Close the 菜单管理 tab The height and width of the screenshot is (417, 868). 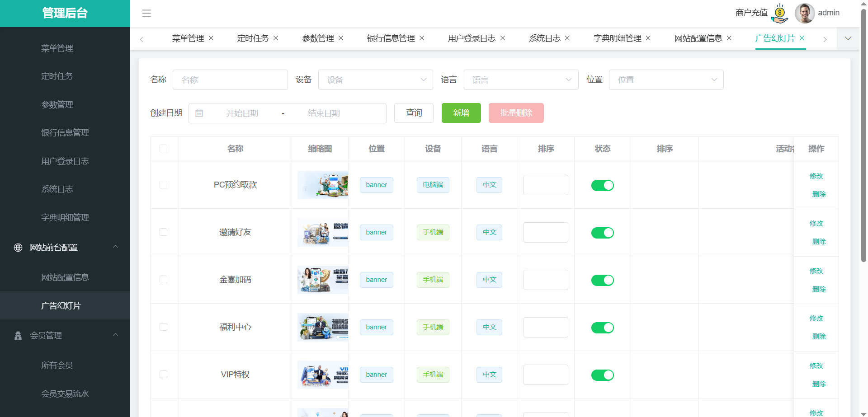coord(211,38)
